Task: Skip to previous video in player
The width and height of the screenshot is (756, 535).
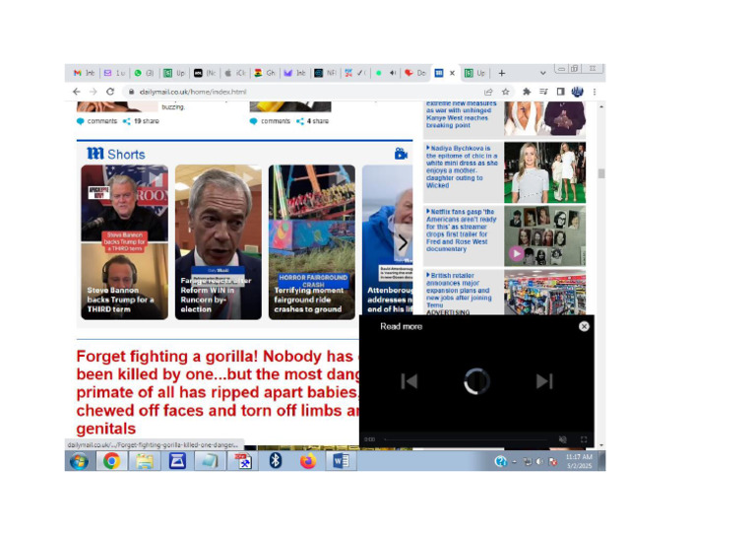Action: pos(409,381)
